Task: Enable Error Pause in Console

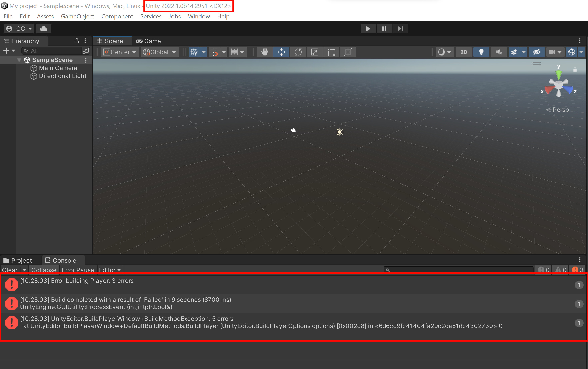Action: (x=78, y=270)
